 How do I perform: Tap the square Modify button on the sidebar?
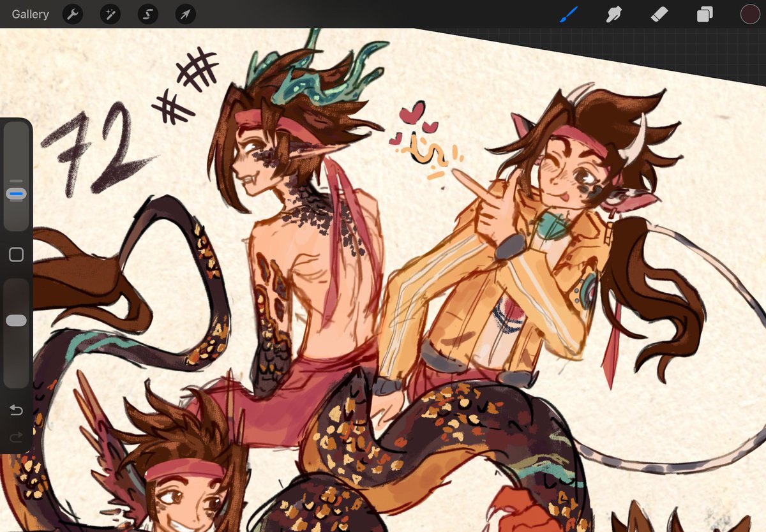point(16,255)
